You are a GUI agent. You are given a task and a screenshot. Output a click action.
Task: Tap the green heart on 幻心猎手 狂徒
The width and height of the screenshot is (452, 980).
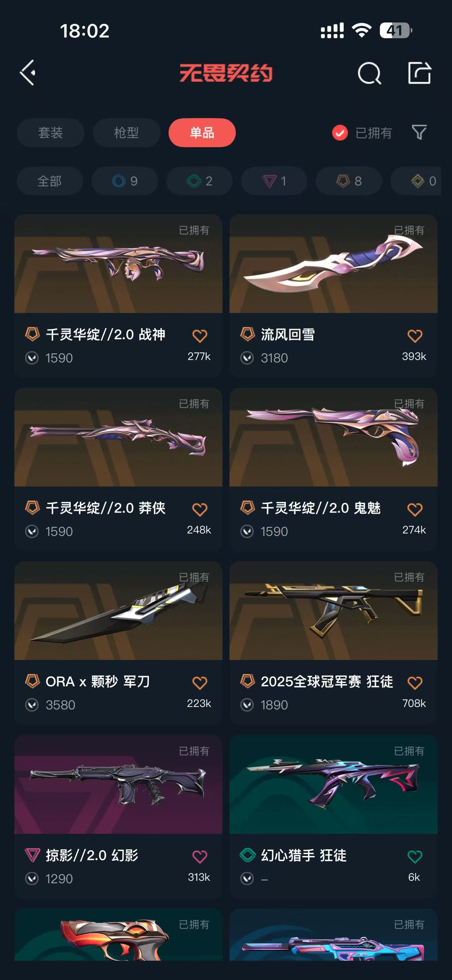415,857
